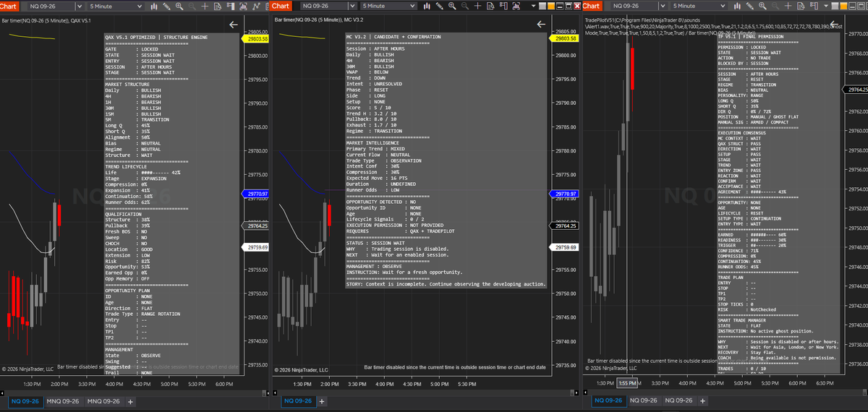This screenshot has height=412, width=868.
Task: Open Chart Trader in middle MC chart toolbar
Action: point(503,7)
